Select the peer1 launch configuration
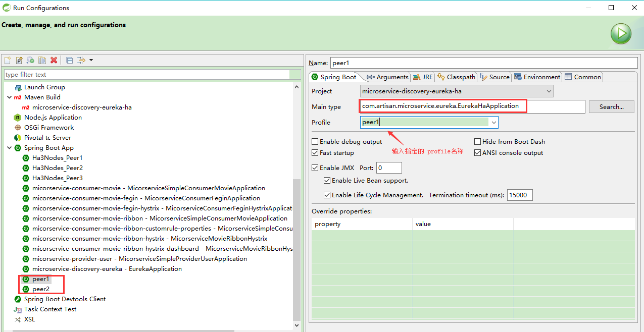The image size is (644, 332). point(41,279)
